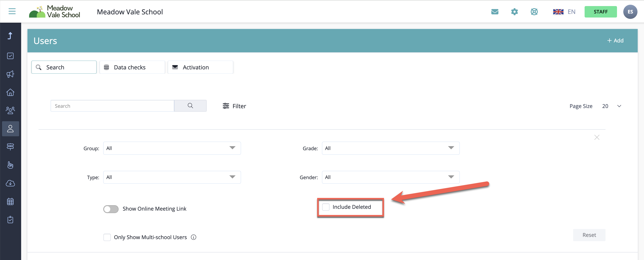
Task: Switch to the Activation tab
Action: point(200,67)
